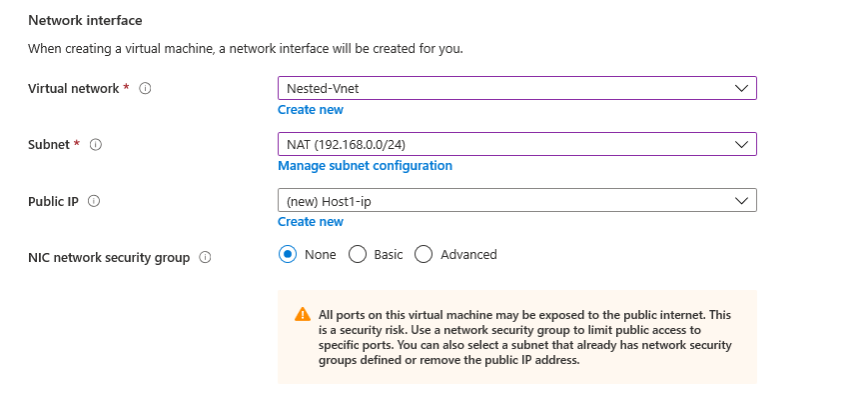
Task: Open Manage subnet configuration link
Action: (365, 166)
